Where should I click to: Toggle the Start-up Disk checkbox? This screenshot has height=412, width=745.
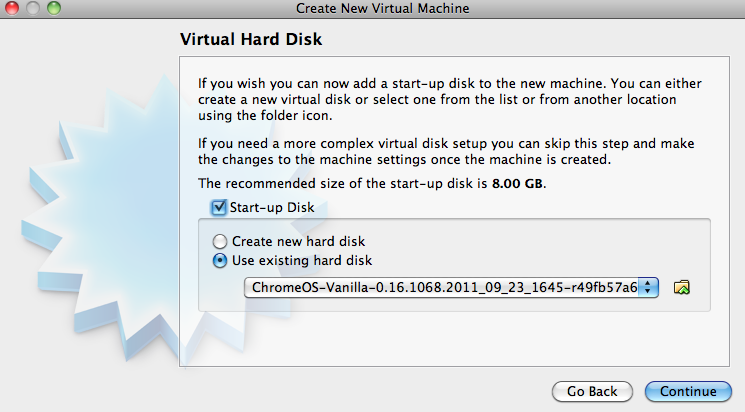tap(218, 207)
